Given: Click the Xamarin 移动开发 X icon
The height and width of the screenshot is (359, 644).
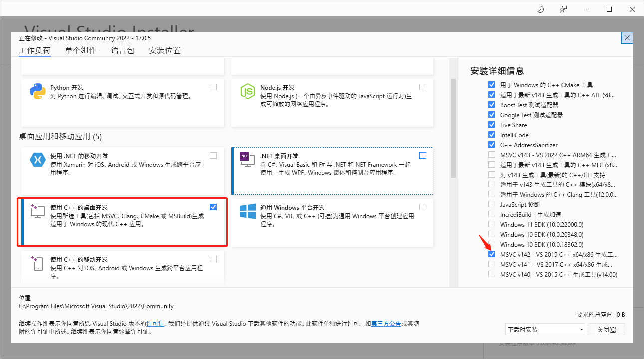Looking at the screenshot, I should point(38,160).
